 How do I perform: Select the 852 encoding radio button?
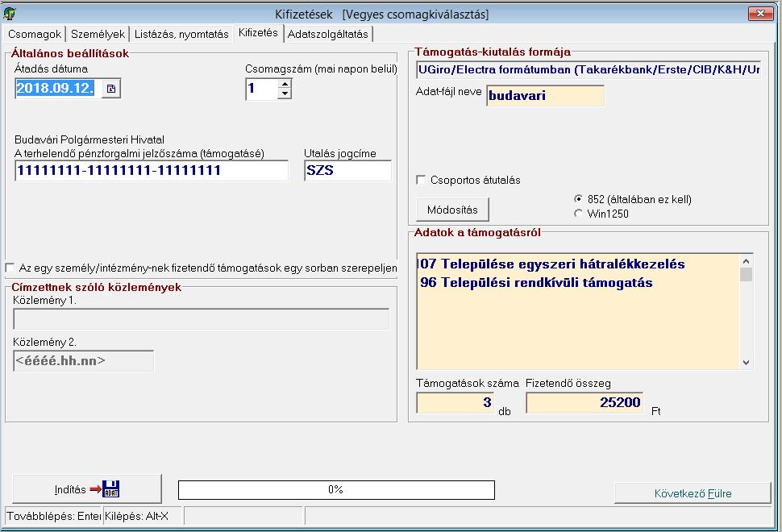(578, 199)
